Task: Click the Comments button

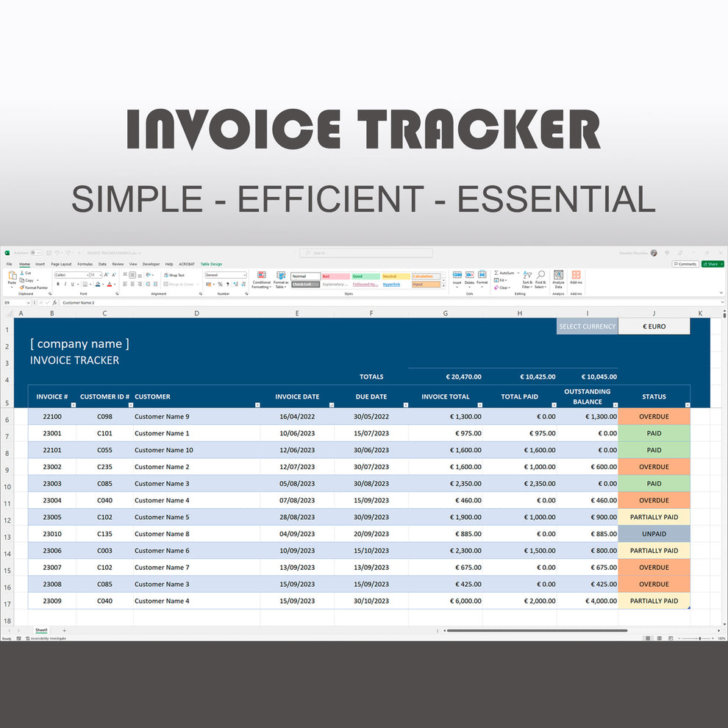Action: (685, 264)
